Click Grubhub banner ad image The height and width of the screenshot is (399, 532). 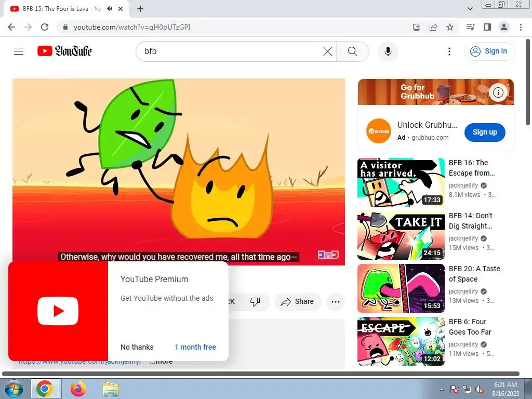tap(436, 92)
